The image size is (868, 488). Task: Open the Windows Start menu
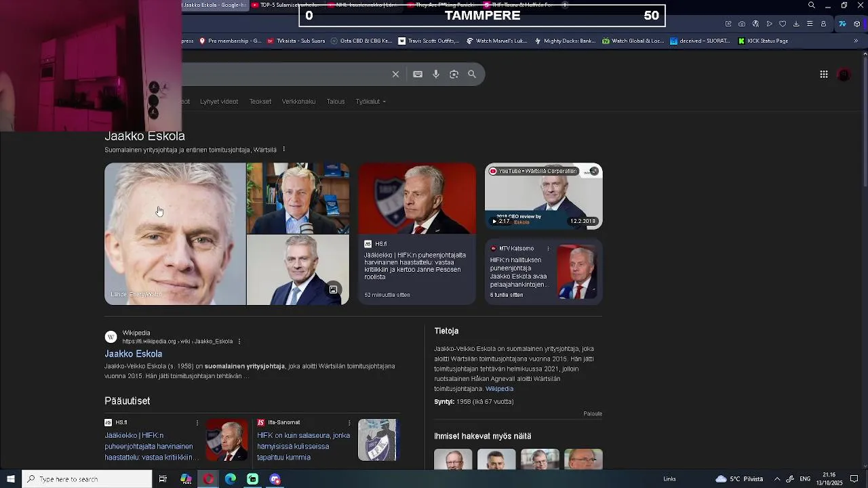click(x=10, y=479)
